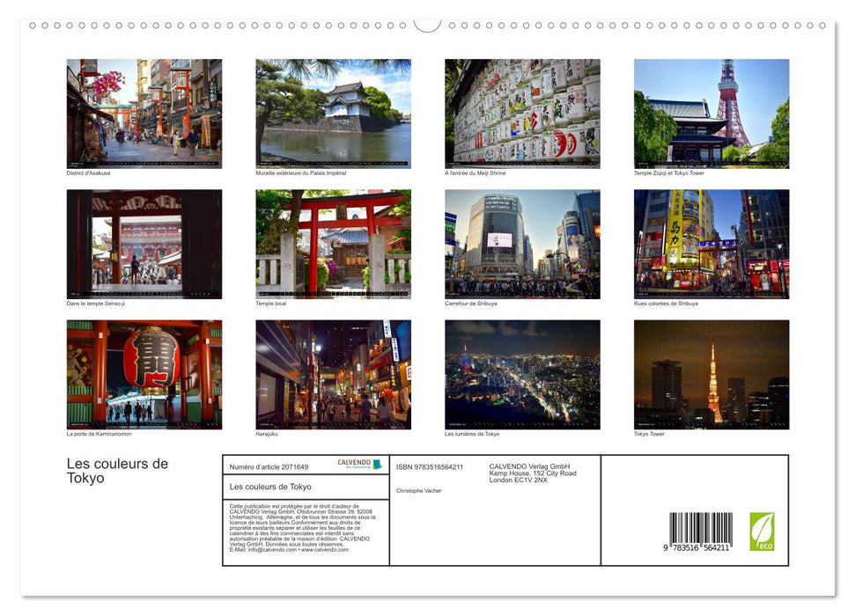Select the District d'Asakusa thumbnail
855x616 pixels.
(x=144, y=114)
